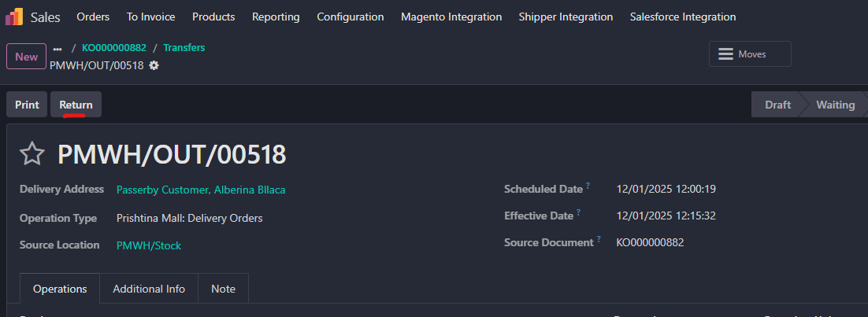Expand the Configuration menu
This screenshot has width=868, height=317.
[351, 17]
